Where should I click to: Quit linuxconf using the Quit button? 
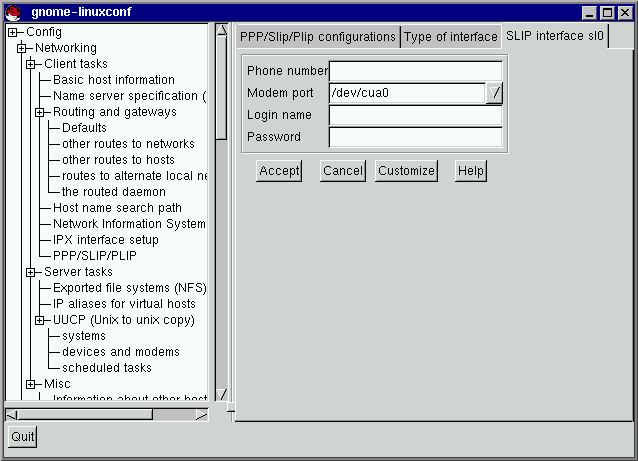click(22, 436)
